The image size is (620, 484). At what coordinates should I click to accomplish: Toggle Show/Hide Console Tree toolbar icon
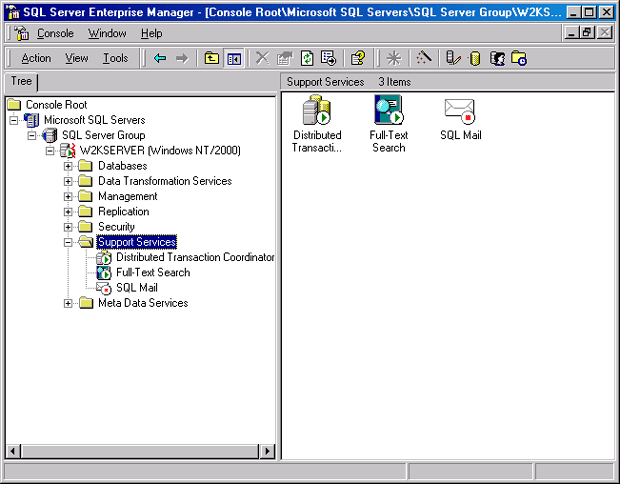[234, 59]
